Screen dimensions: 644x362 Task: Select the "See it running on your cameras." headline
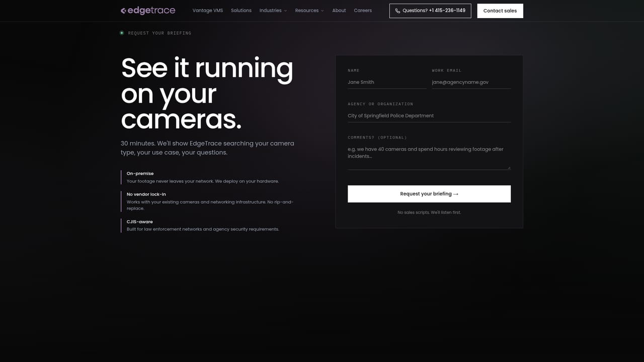click(x=207, y=94)
